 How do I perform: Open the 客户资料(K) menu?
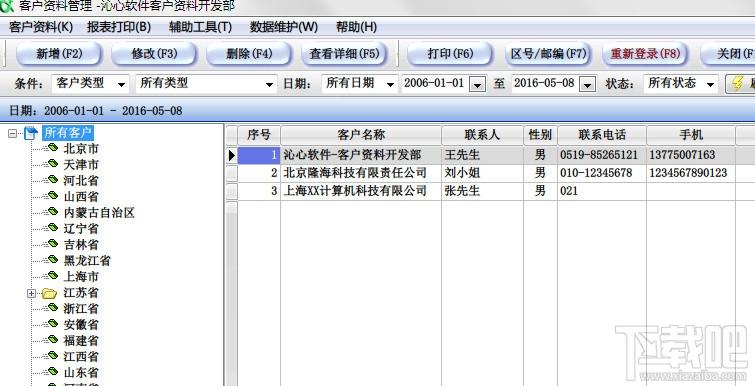41,27
